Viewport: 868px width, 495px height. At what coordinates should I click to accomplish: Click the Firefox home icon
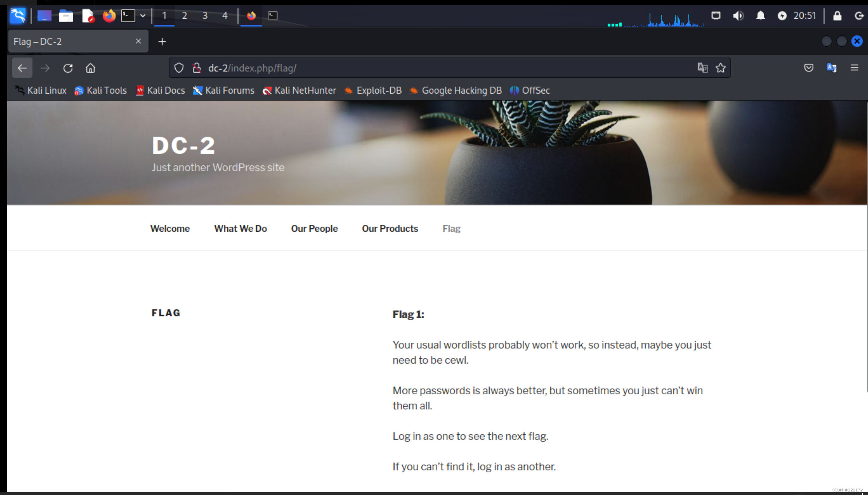pyautogui.click(x=91, y=68)
